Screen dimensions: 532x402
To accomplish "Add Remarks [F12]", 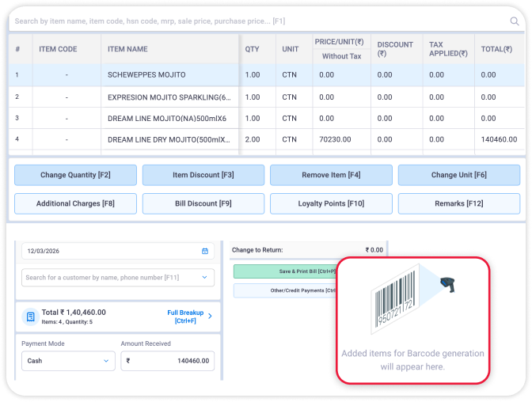I will (459, 203).
